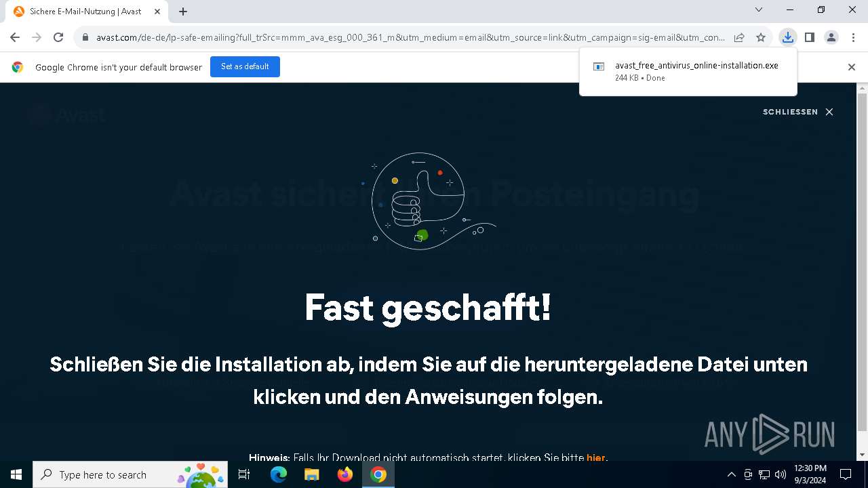Click the downloaded exe file icon
Screen dimensions: 868x488
599,66
